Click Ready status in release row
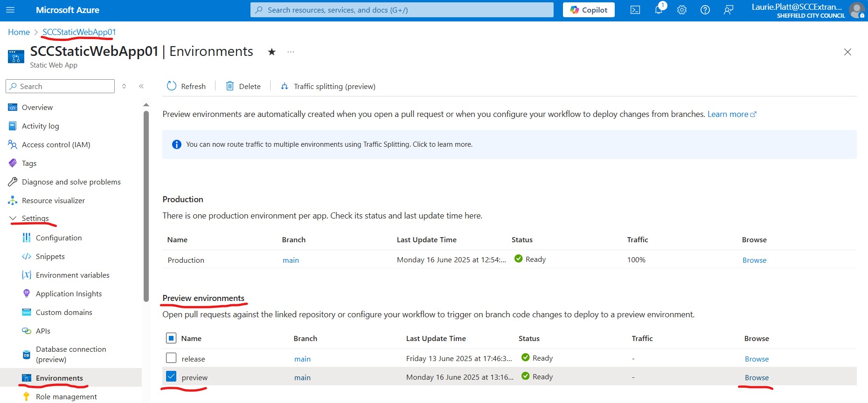868x403 pixels. (542, 358)
